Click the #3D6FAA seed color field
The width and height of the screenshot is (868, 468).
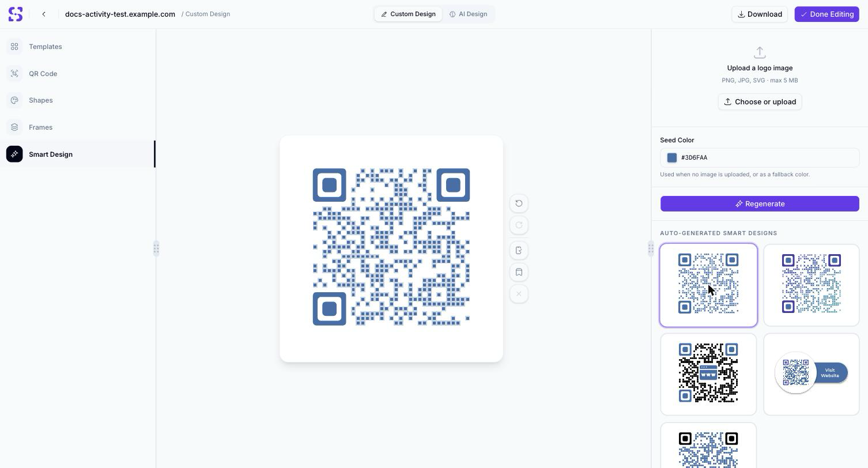[x=760, y=158]
